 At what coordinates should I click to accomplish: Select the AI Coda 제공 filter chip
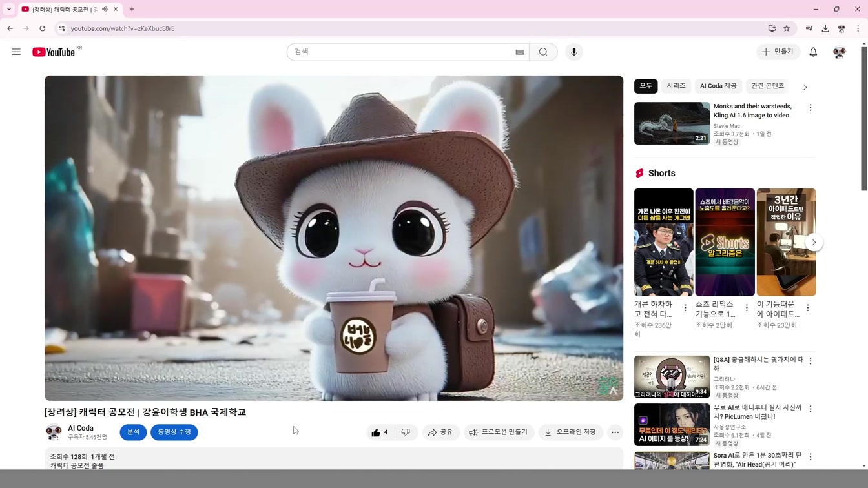pyautogui.click(x=718, y=86)
